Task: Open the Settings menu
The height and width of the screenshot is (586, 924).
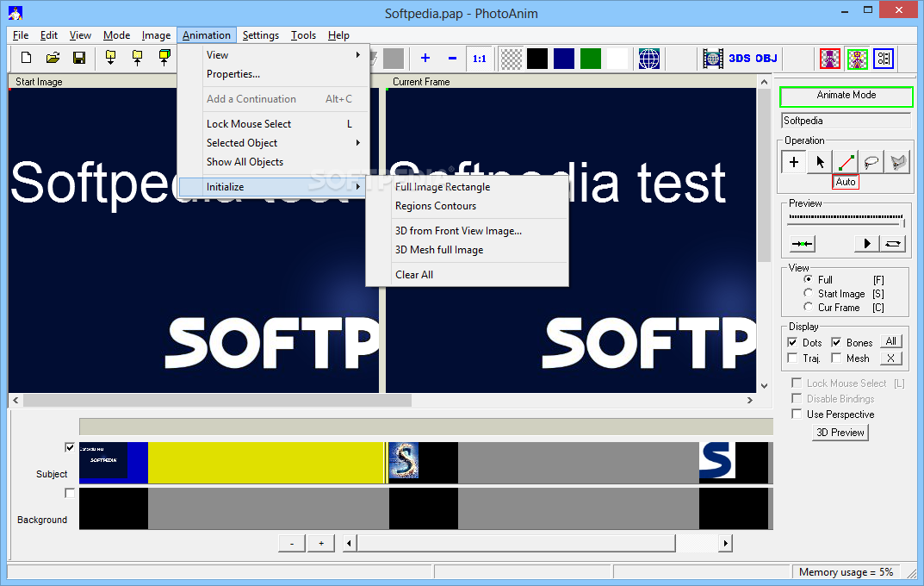Action: click(260, 35)
